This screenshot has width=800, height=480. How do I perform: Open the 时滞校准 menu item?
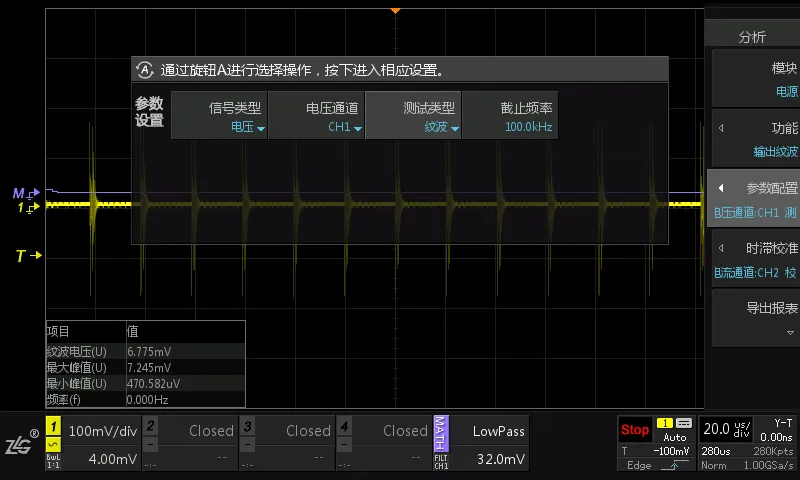[x=756, y=259]
